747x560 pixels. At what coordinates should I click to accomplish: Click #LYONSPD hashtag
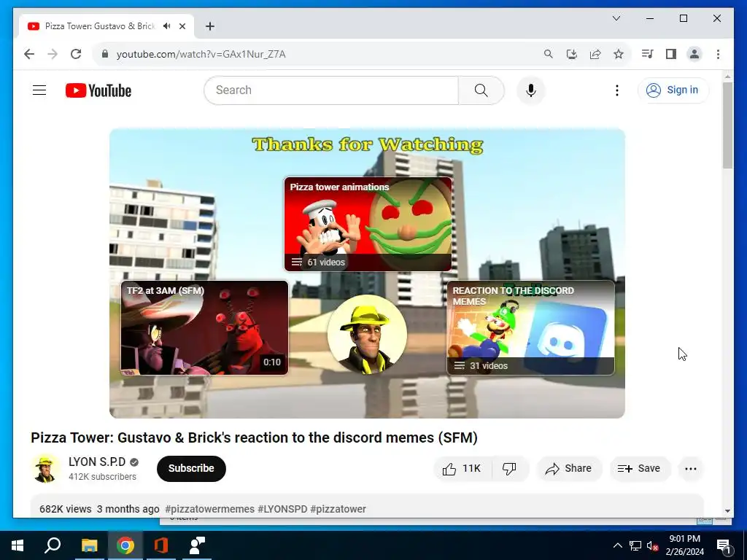[x=282, y=509]
